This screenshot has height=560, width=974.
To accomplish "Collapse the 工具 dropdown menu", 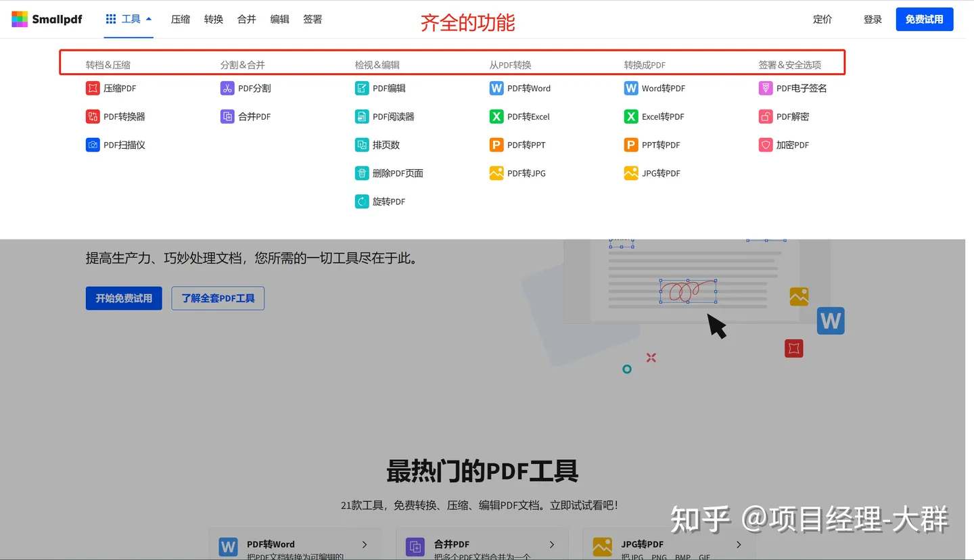I will click(x=129, y=19).
